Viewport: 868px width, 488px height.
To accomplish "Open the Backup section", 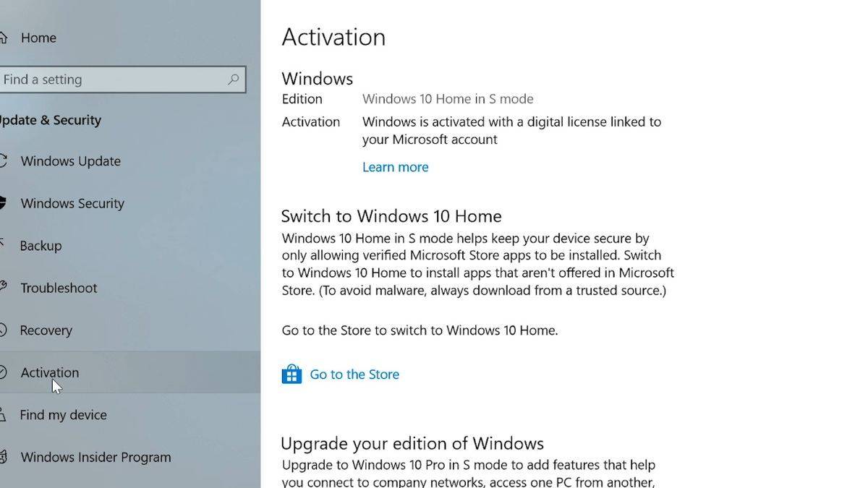I will (40, 246).
